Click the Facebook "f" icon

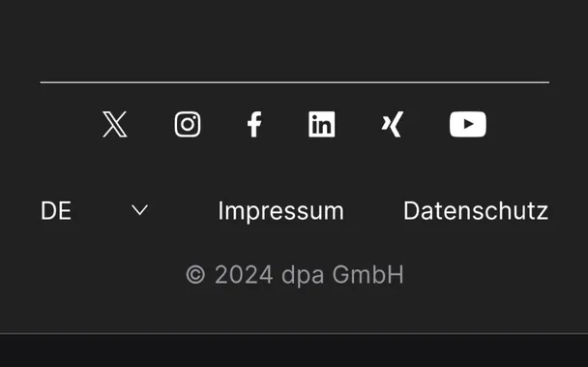(x=254, y=124)
